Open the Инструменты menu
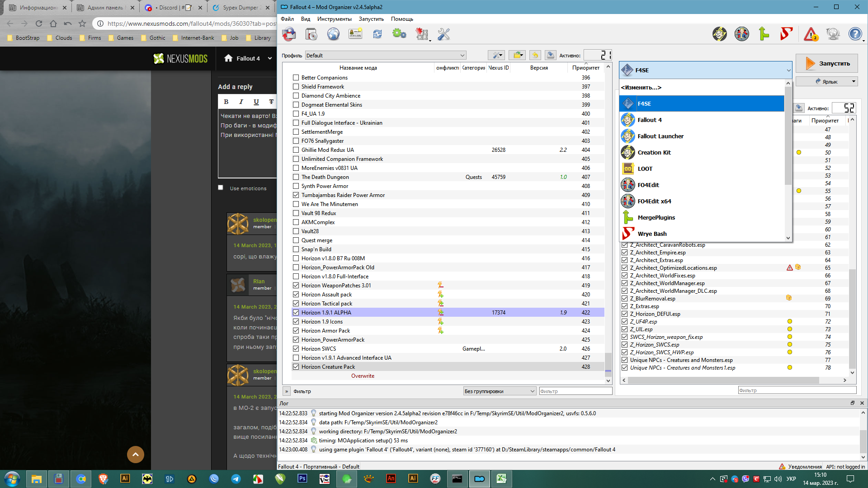The width and height of the screenshot is (868, 488). click(334, 19)
